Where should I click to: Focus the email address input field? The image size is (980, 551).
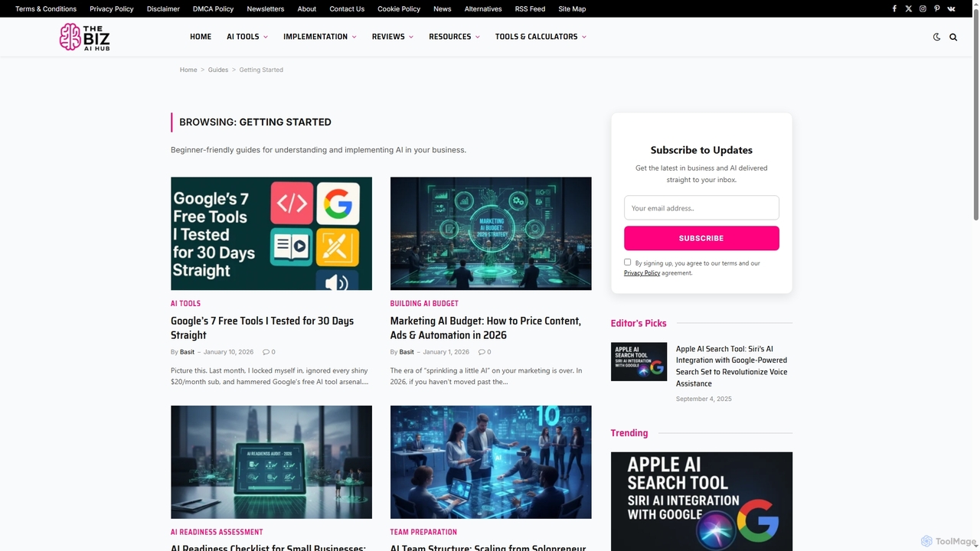coord(701,208)
